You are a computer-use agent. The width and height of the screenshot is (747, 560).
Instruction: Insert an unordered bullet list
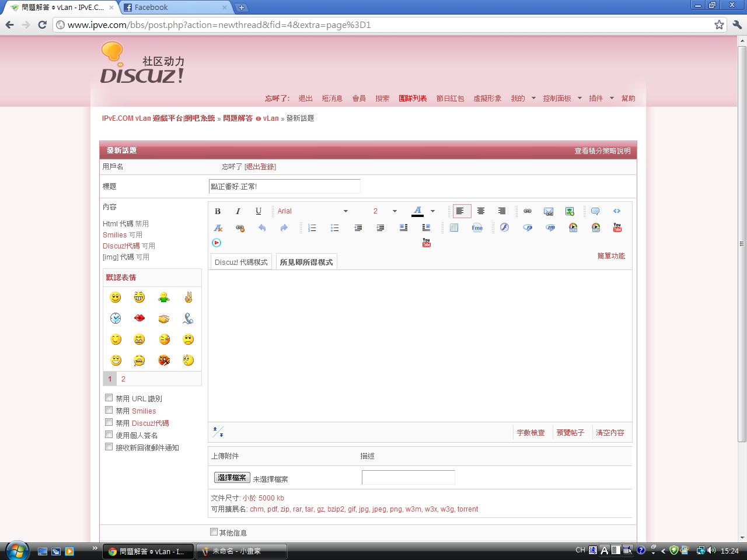pos(334,228)
